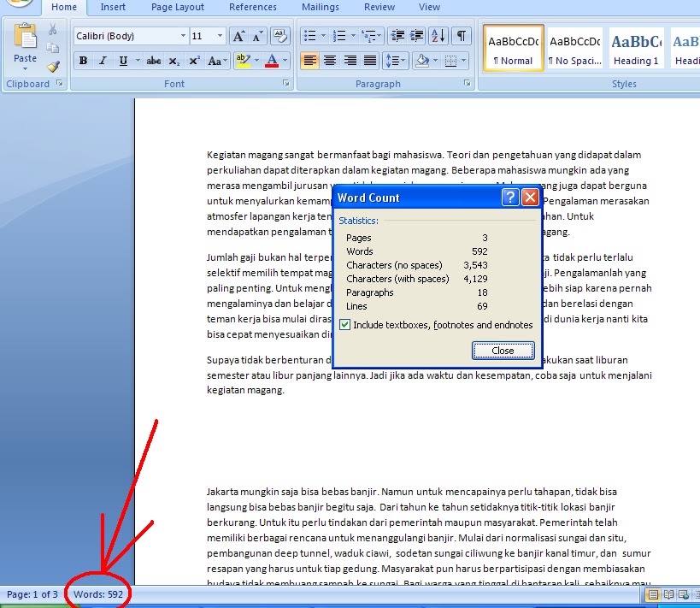700x608 pixels.
Task: Close the Word Count dialog
Action: pyautogui.click(x=503, y=350)
